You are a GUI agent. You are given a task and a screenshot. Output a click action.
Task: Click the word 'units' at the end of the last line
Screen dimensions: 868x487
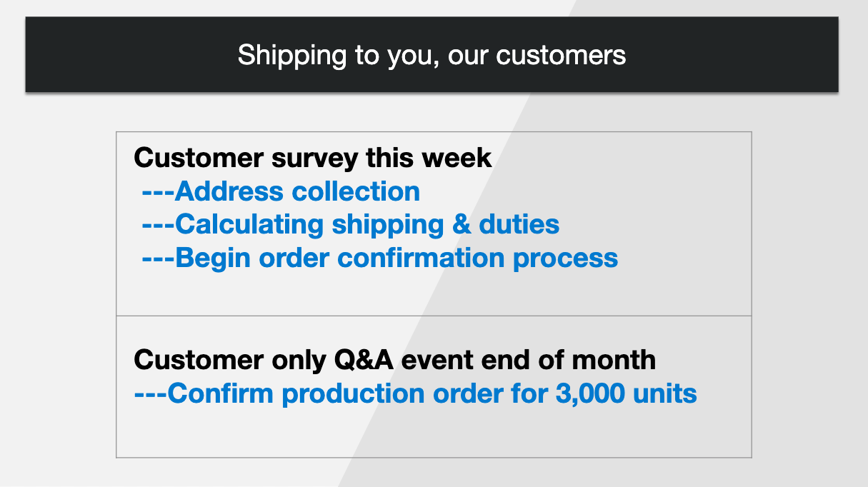[x=669, y=393]
